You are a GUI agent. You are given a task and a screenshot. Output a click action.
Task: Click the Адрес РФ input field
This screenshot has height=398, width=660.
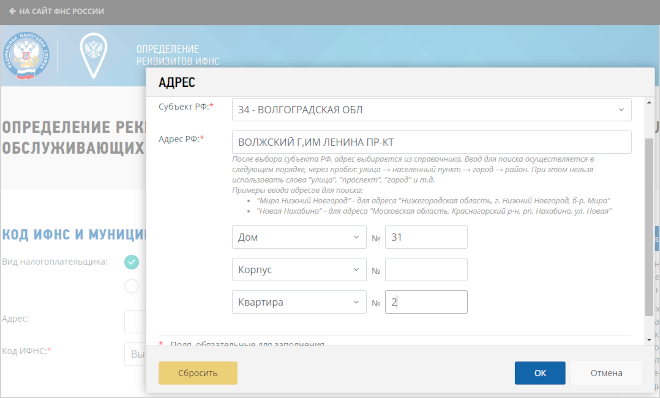(x=431, y=142)
